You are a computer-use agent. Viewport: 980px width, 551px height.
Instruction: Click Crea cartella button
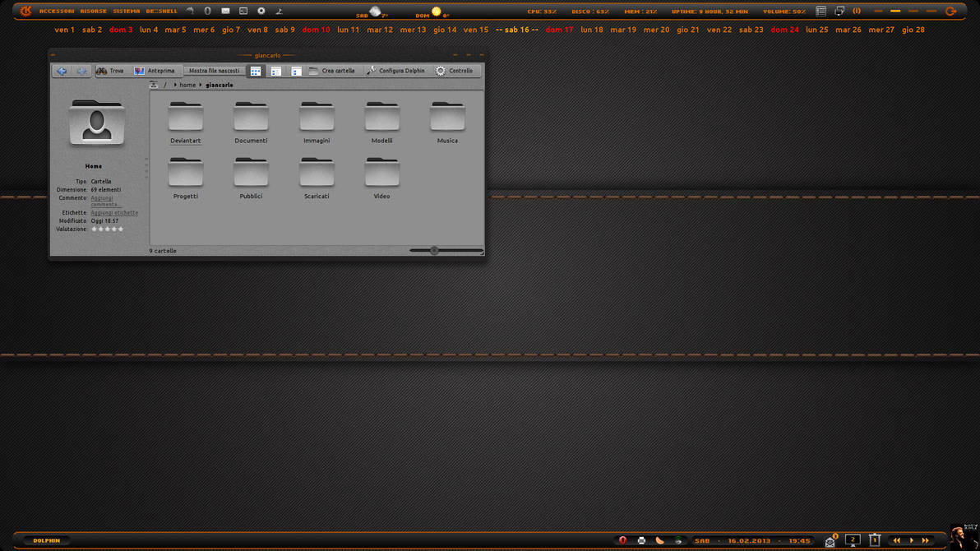coord(332,72)
